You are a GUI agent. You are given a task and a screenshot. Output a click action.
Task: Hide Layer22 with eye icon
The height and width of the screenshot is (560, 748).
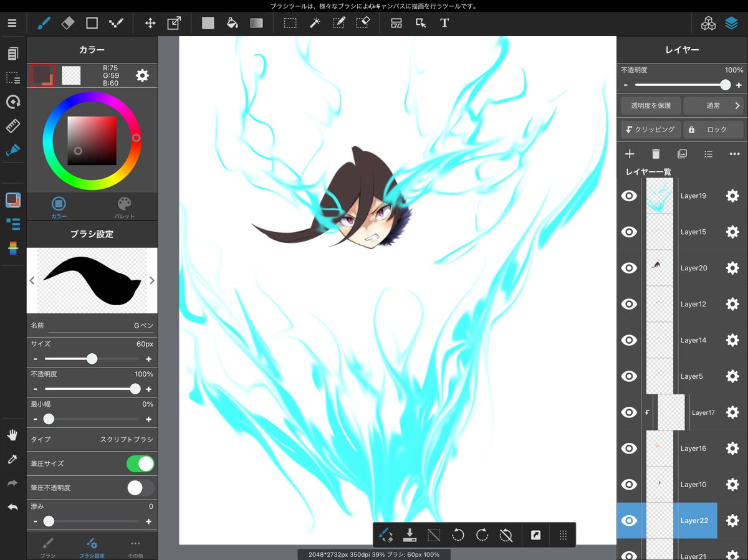coord(630,521)
